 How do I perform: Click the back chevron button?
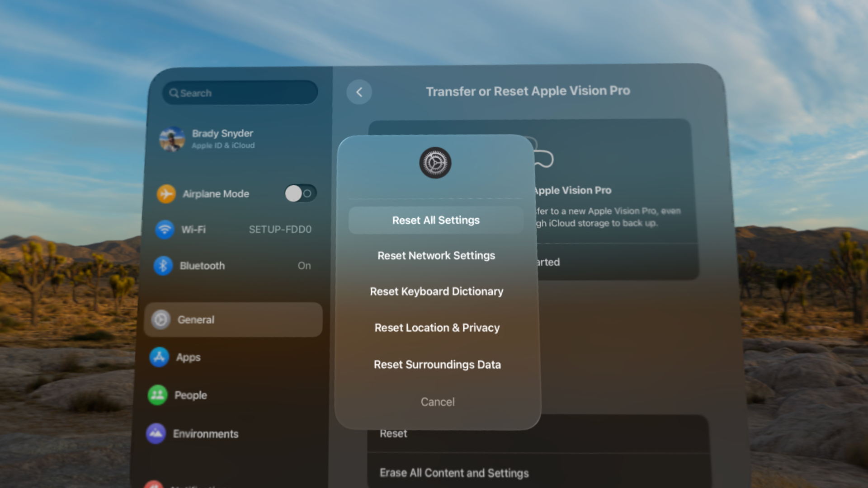[x=359, y=92]
